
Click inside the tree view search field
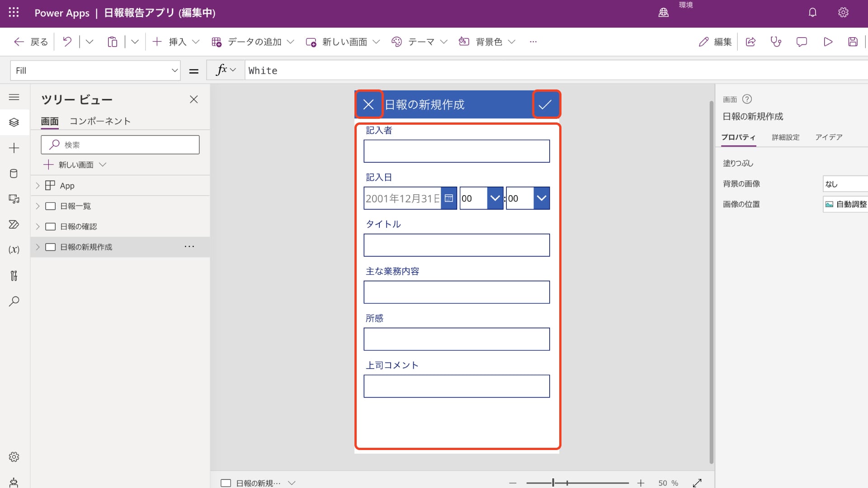point(120,145)
